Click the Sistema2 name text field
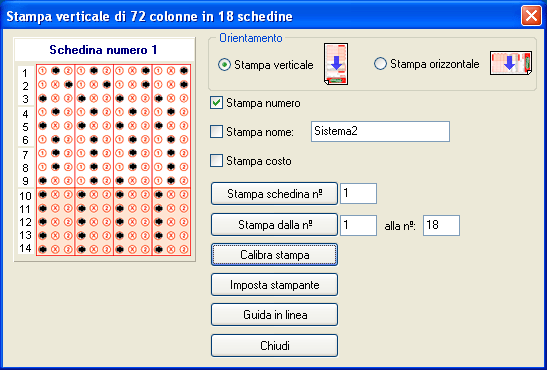Image resolution: width=547 pixels, height=370 pixels. pyautogui.click(x=380, y=131)
